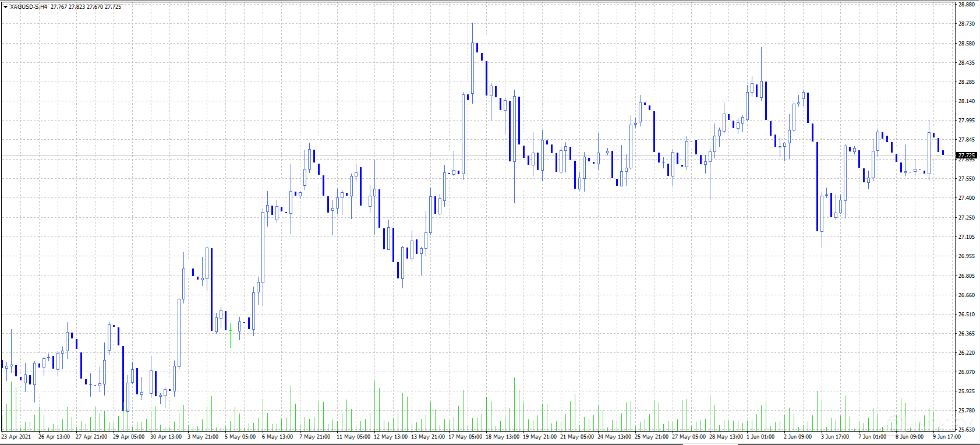
Task: Click the 7 Jun 01:00 time label
Action: tap(872, 437)
